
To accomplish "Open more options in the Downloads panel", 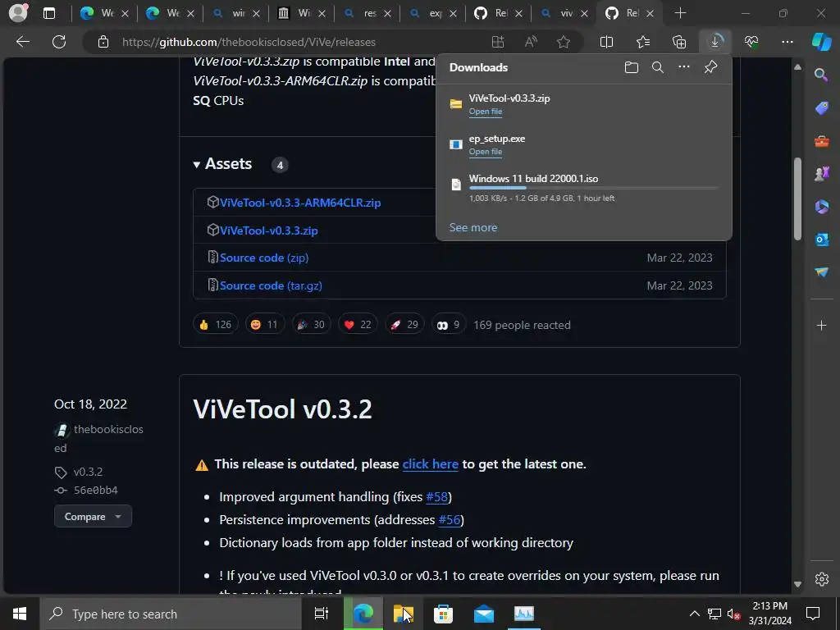I will pos(684,67).
